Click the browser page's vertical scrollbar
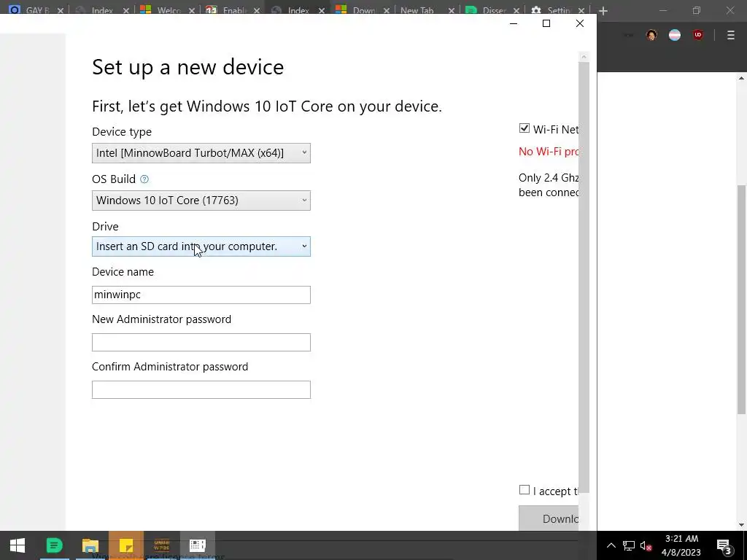This screenshot has width=747, height=560. point(742,299)
